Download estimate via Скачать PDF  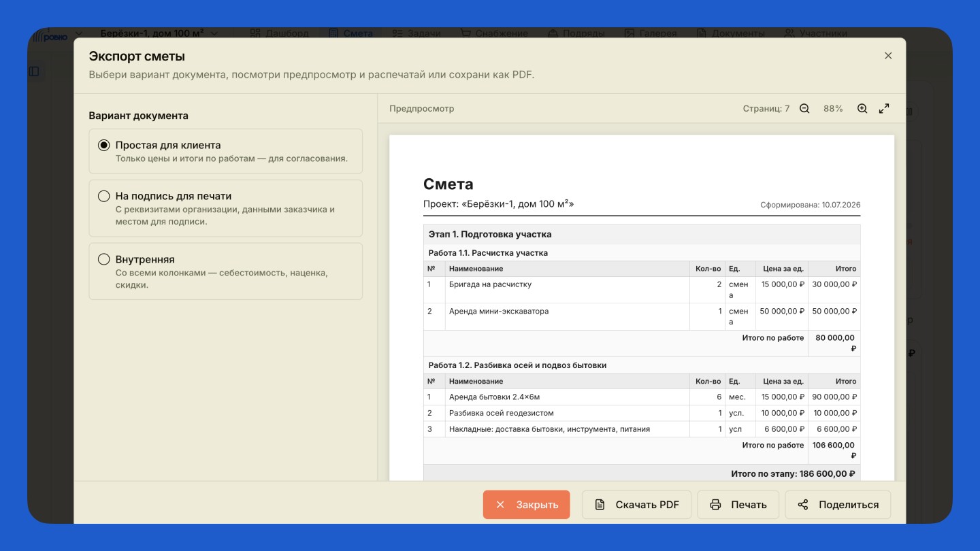pyautogui.click(x=637, y=505)
